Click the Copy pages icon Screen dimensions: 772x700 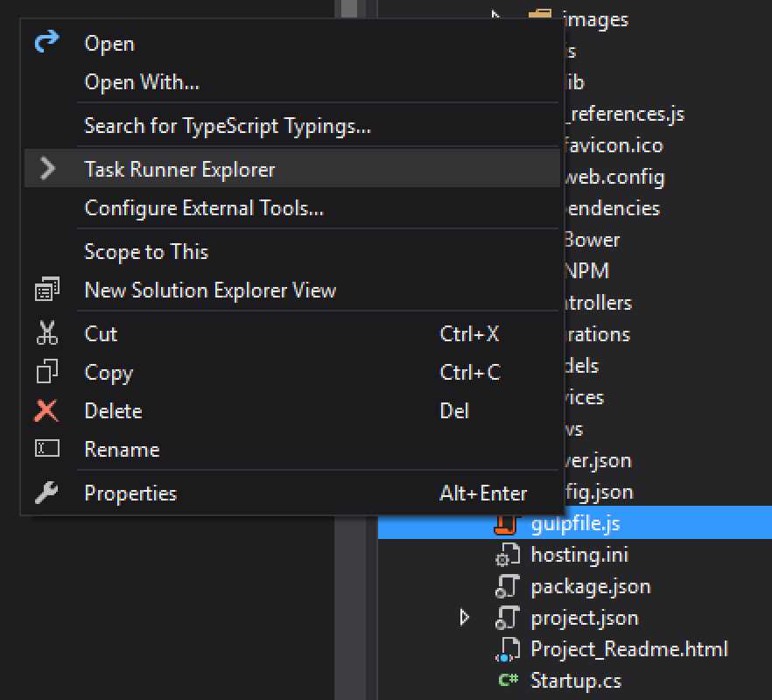click(46, 372)
